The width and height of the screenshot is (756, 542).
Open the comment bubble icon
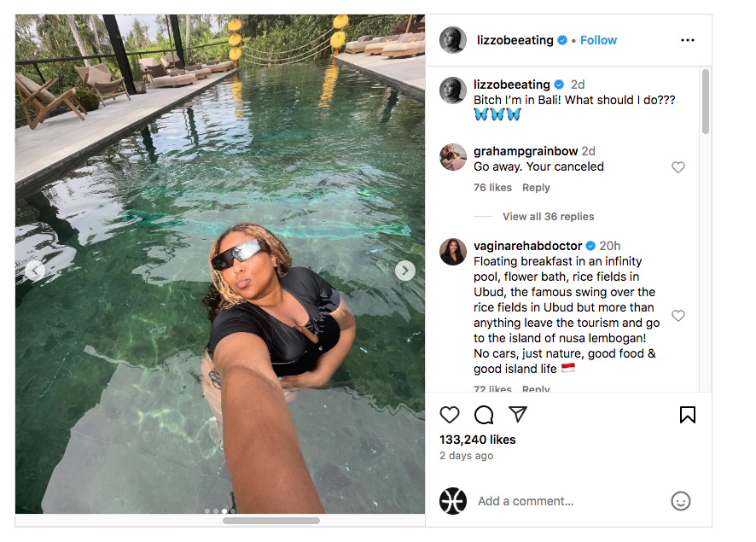tap(484, 415)
